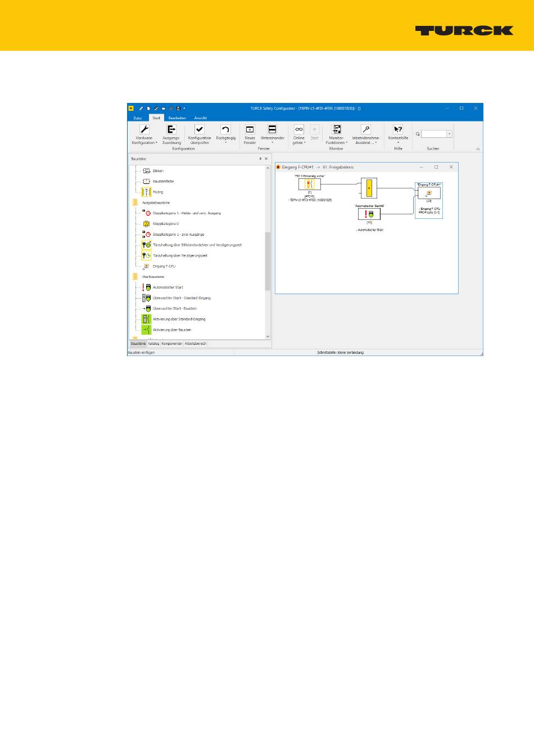Launch the Inbetriebnahme-Assistent wand
The width and height of the screenshot is (534, 756).
click(x=366, y=129)
